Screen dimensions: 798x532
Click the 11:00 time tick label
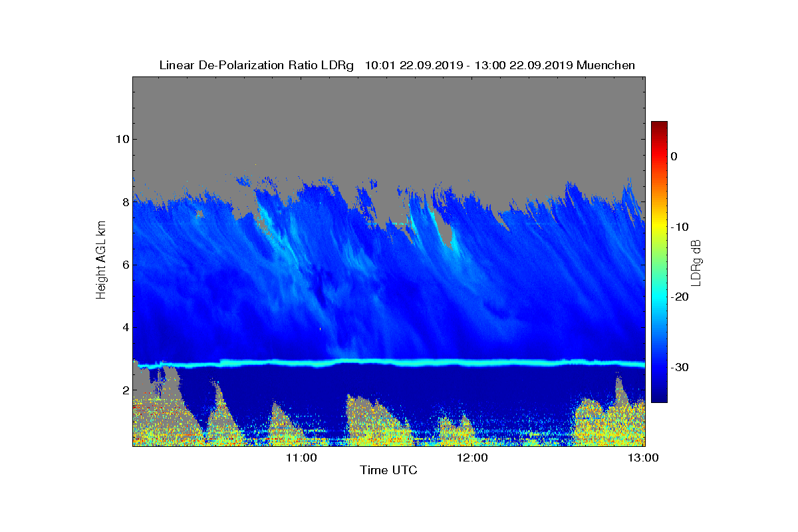tap(301, 458)
